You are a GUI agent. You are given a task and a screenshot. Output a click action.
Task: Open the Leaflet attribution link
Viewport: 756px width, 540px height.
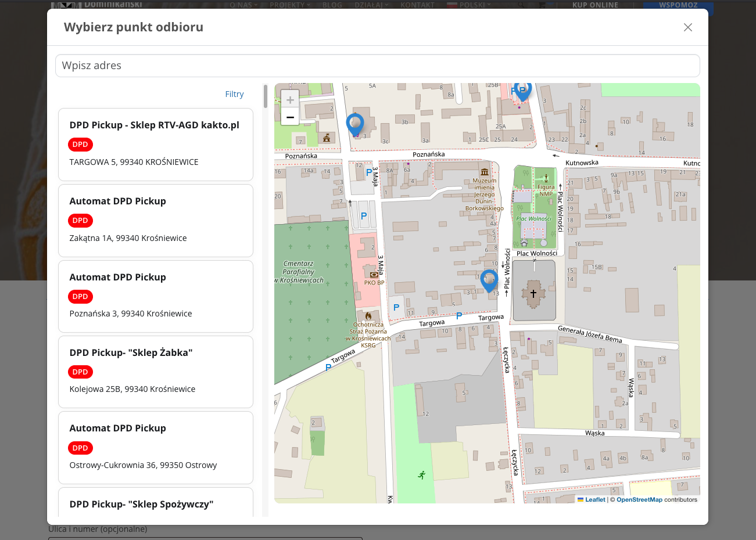tap(594, 499)
